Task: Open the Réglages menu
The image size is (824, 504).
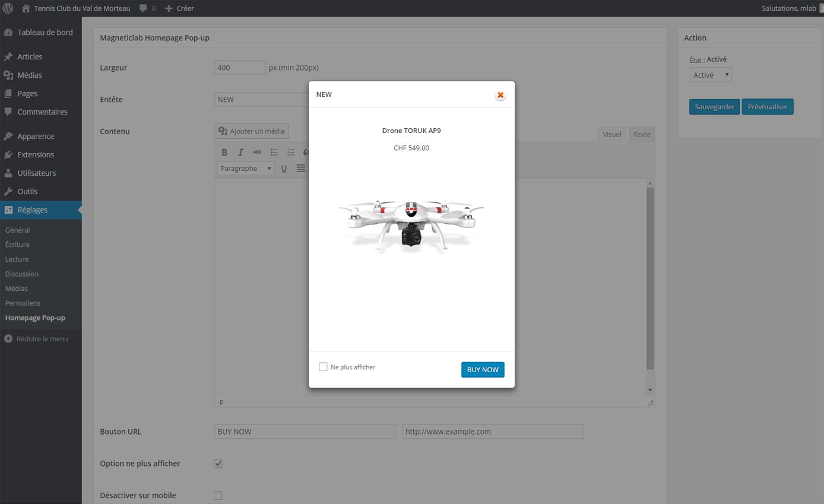Action: tap(40, 210)
